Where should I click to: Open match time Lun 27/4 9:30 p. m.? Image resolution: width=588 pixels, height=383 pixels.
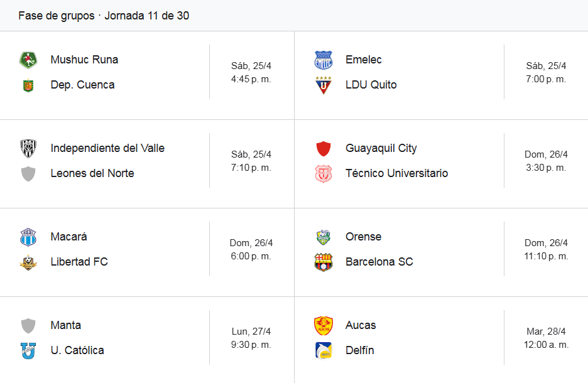[251, 338]
